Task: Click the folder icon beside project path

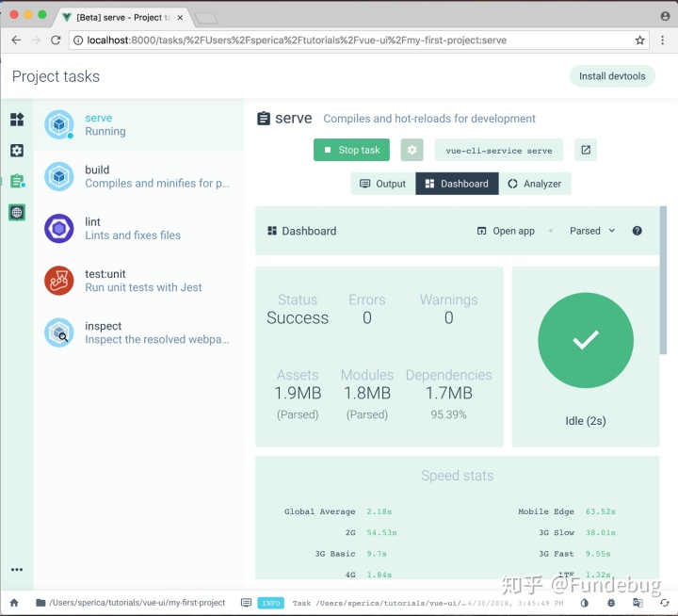Action: click(x=40, y=603)
